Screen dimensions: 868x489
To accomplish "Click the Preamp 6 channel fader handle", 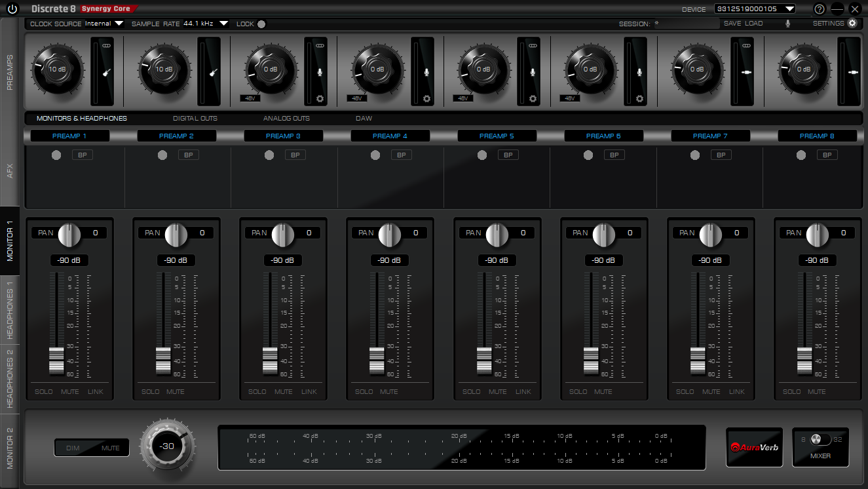I will tap(591, 361).
